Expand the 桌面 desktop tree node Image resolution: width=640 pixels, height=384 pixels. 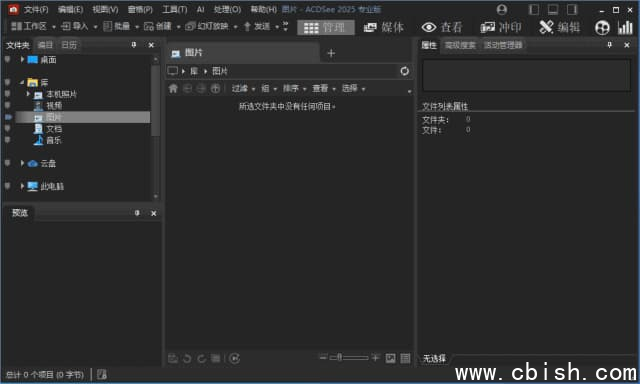coord(22,60)
